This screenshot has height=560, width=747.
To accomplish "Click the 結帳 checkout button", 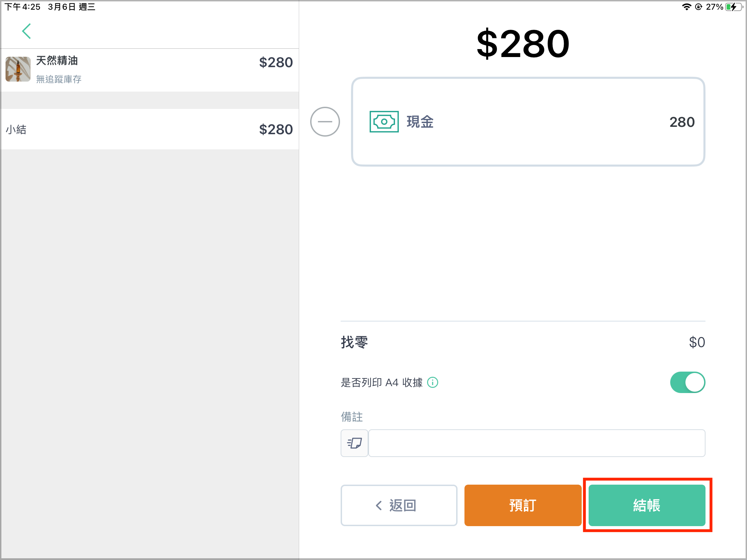I will (647, 505).
